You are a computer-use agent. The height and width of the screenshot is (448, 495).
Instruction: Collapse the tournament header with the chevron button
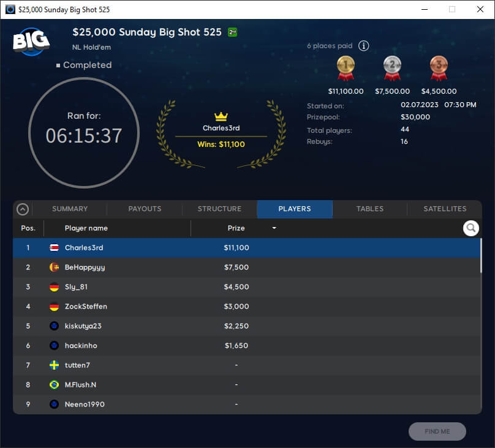coord(23,209)
